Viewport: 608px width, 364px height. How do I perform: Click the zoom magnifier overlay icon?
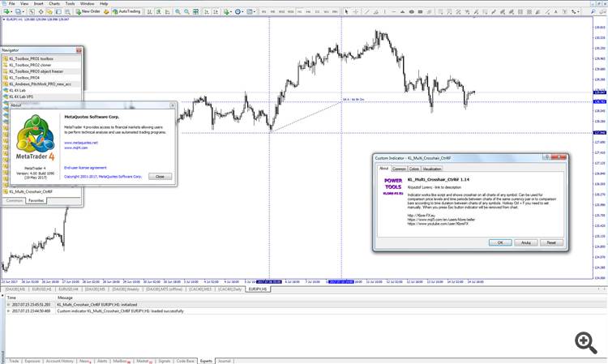tap(586, 343)
